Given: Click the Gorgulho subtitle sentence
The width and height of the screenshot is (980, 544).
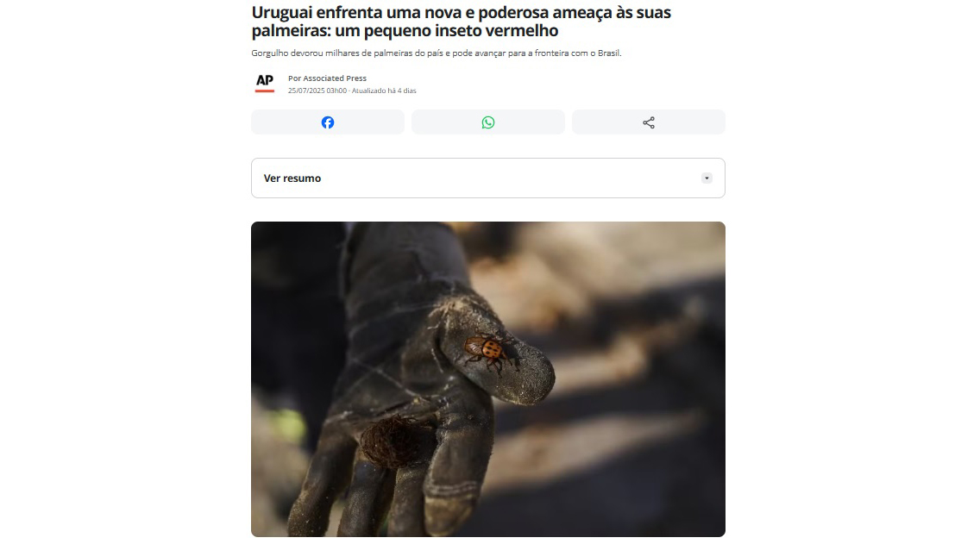Looking at the screenshot, I should point(437,53).
